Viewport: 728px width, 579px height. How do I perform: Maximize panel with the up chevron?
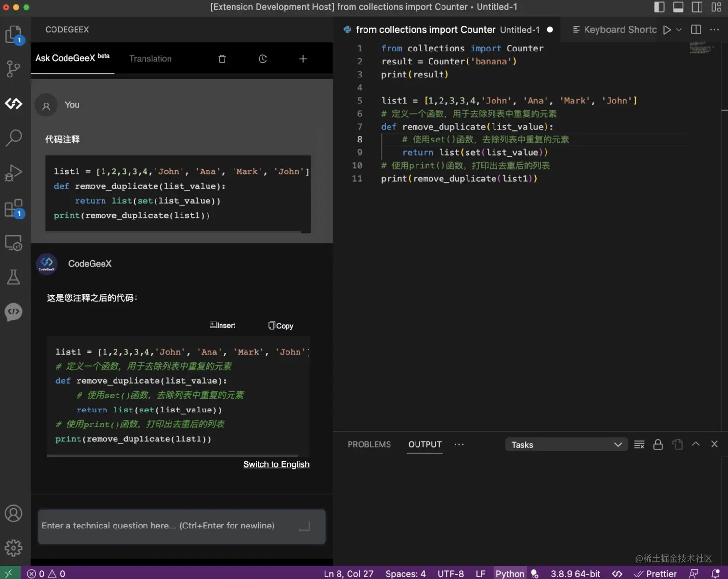[696, 444]
